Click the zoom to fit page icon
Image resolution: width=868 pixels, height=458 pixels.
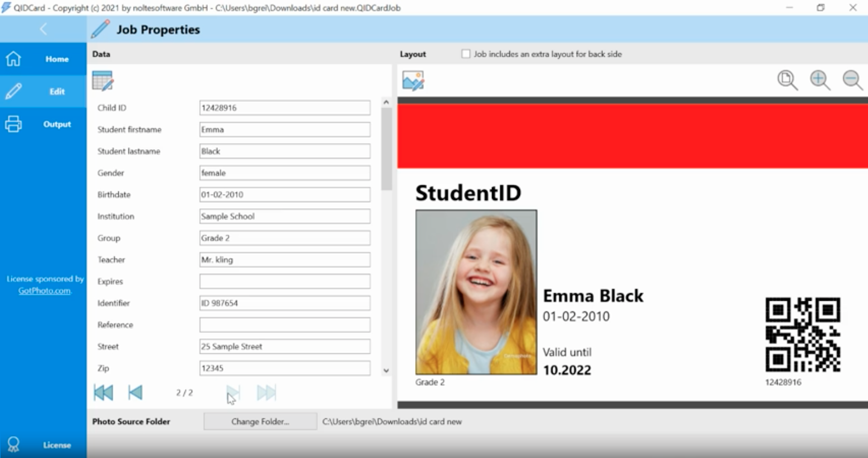point(787,80)
